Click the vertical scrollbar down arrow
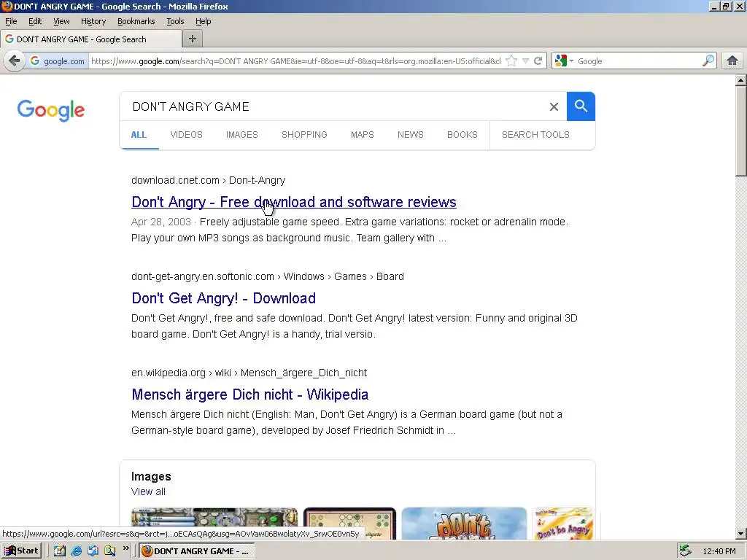Image resolution: width=747 pixels, height=560 pixels. click(741, 534)
